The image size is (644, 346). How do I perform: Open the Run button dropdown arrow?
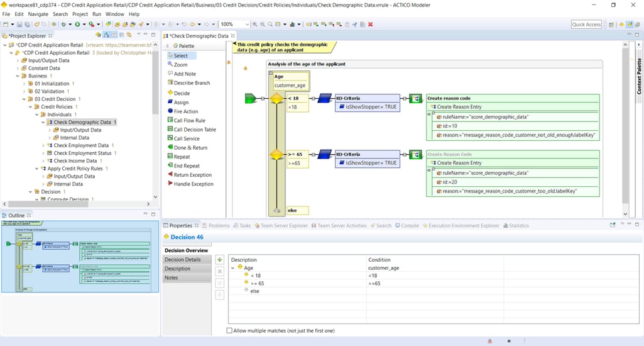[x=84, y=25]
